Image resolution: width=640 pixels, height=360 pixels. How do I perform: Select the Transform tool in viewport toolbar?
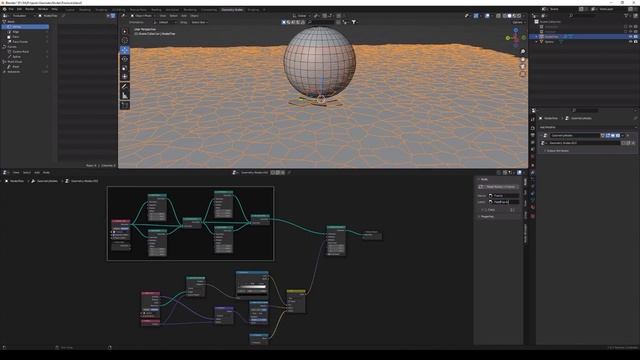click(124, 77)
